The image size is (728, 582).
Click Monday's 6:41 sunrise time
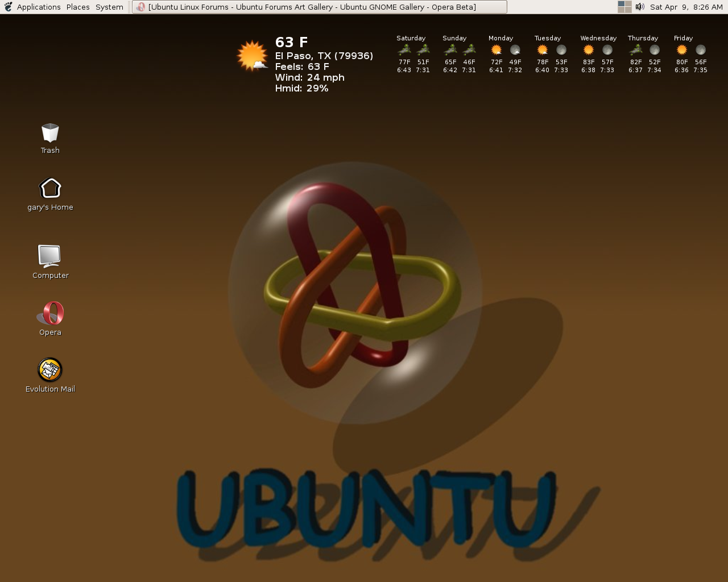[x=496, y=70]
